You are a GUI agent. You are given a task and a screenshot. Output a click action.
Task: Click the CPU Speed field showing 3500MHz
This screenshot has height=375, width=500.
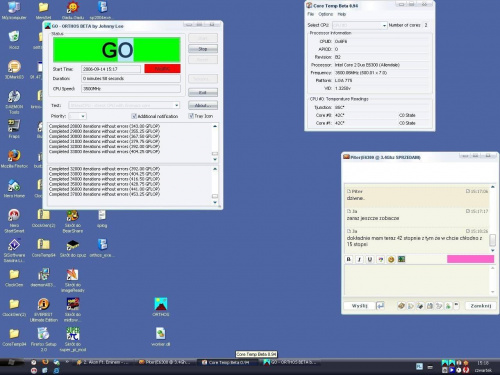click(131, 89)
